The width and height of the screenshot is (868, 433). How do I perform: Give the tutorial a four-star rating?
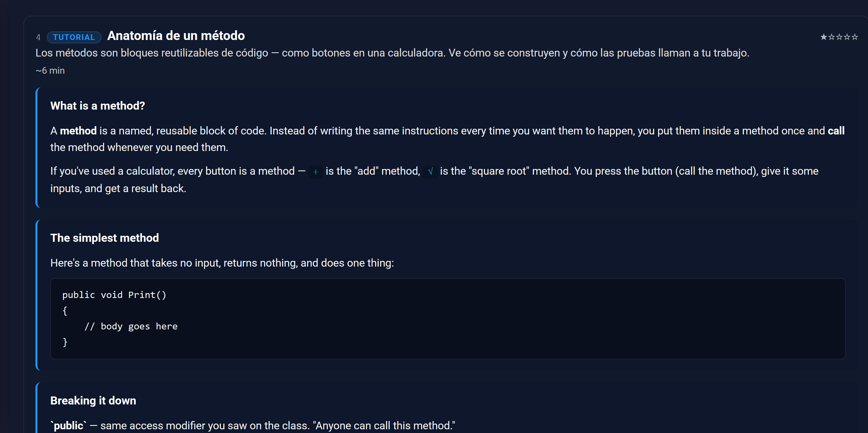pyautogui.click(x=847, y=37)
